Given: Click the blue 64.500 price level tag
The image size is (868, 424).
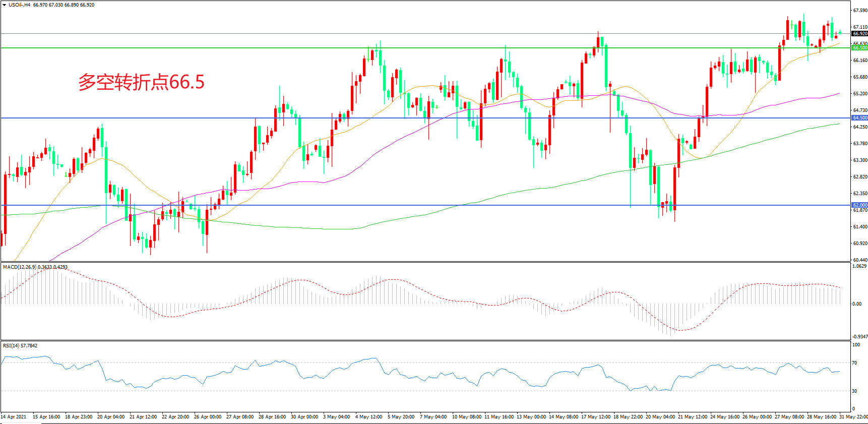Looking at the screenshot, I should [859, 118].
